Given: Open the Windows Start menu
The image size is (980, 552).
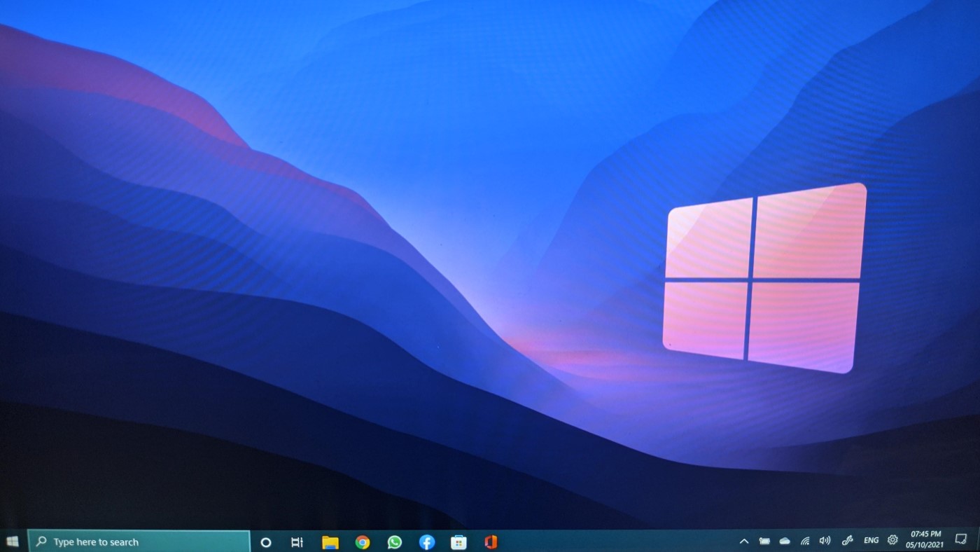Looking at the screenshot, I should 12,541.
